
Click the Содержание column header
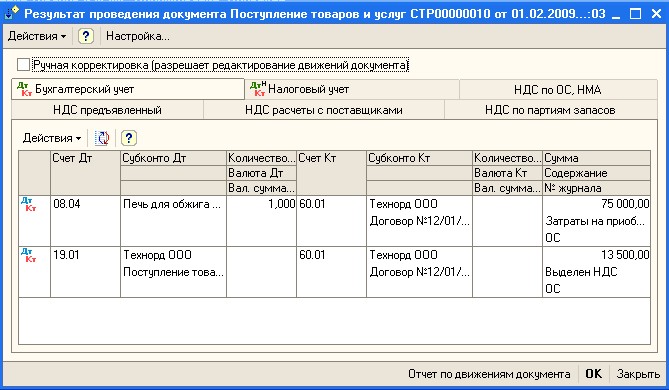(596, 173)
